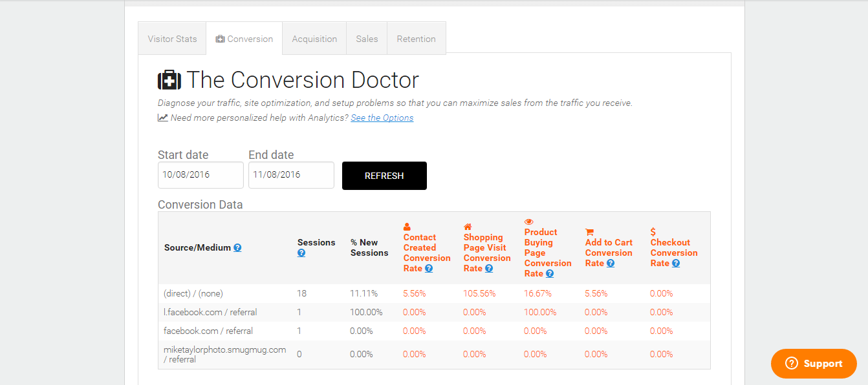The height and width of the screenshot is (385, 868).
Task: Click the Sessions column help icon
Action: [301, 253]
